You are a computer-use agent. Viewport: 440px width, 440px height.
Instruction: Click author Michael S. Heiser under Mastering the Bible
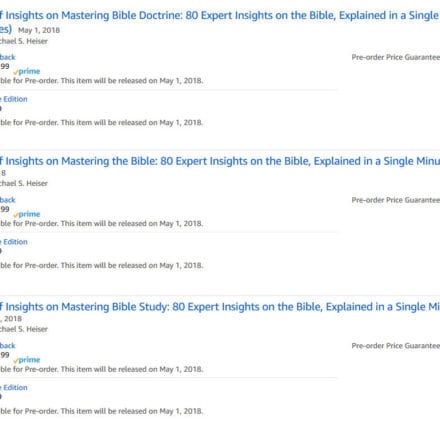point(24,183)
